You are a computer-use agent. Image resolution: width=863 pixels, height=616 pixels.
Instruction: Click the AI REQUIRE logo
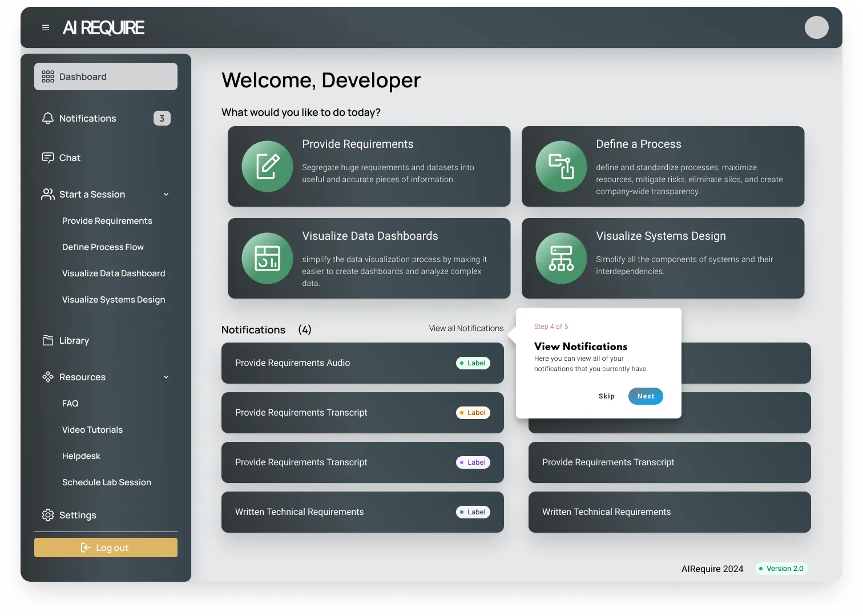103,27
